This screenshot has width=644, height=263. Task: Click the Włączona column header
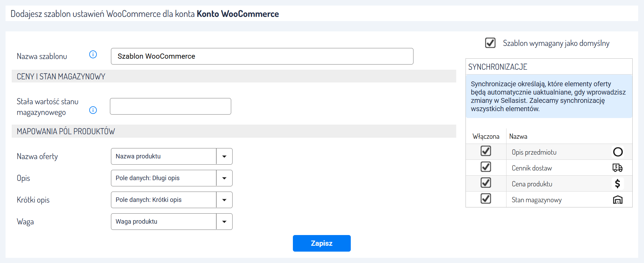pyautogui.click(x=486, y=136)
